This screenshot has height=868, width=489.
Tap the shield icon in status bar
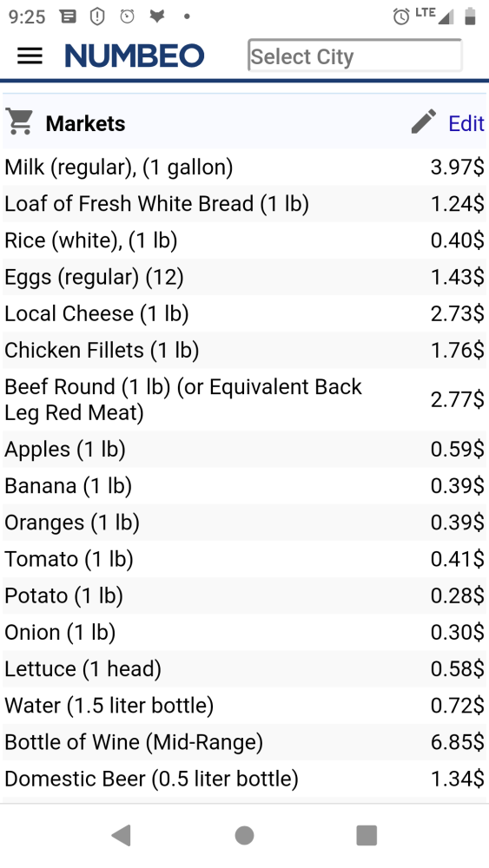(x=97, y=16)
